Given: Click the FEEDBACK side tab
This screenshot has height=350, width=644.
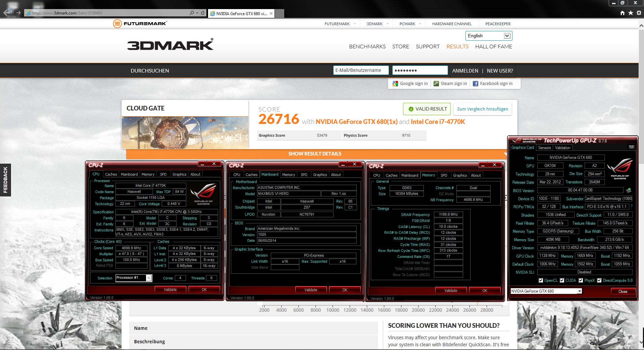Looking at the screenshot, I should pos(5,180).
